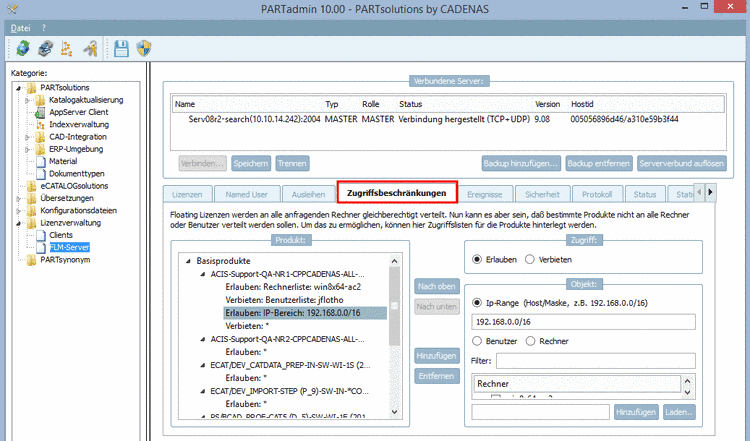
Task: Click the green globe refresh toolbar icon
Action: point(22,48)
